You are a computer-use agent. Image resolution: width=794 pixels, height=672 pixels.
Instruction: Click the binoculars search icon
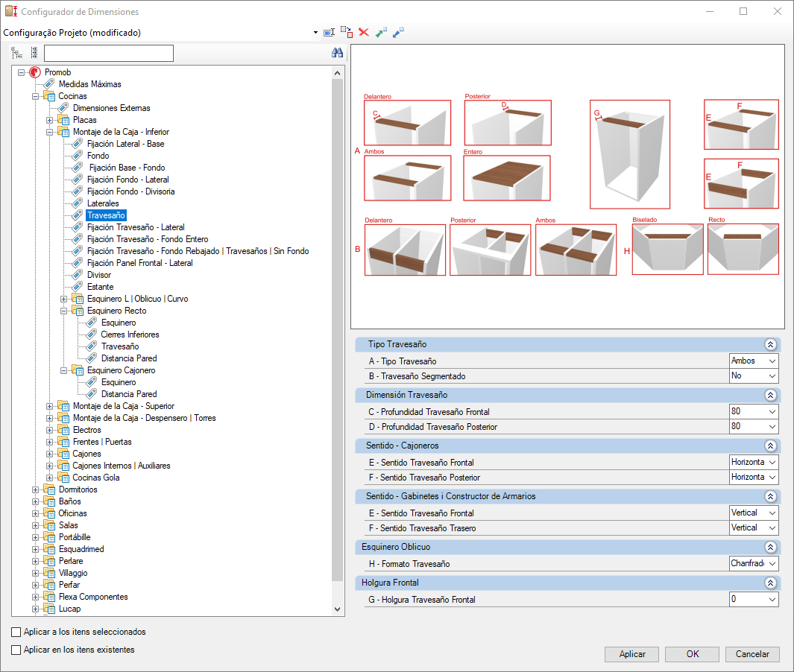pyautogui.click(x=337, y=53)
